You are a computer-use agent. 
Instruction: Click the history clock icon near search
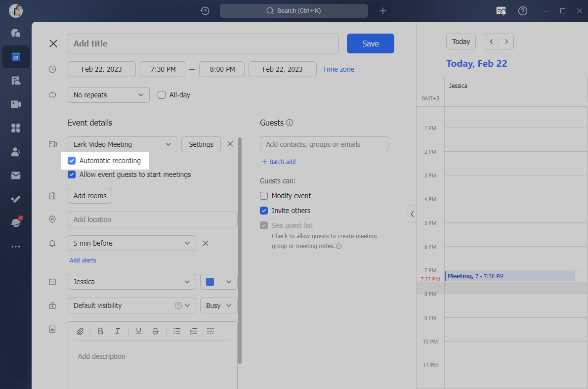click(x=205, y=11)
